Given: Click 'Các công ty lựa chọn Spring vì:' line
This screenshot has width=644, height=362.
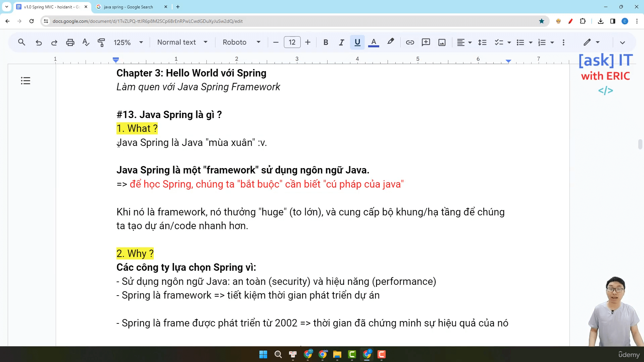Looking at the screenshot, I should click(186, 267).
